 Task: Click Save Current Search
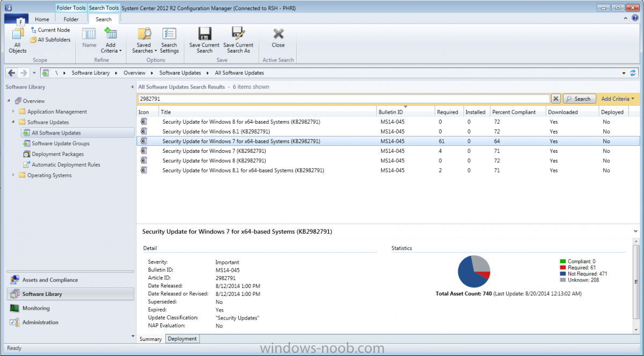click(204, 40)
